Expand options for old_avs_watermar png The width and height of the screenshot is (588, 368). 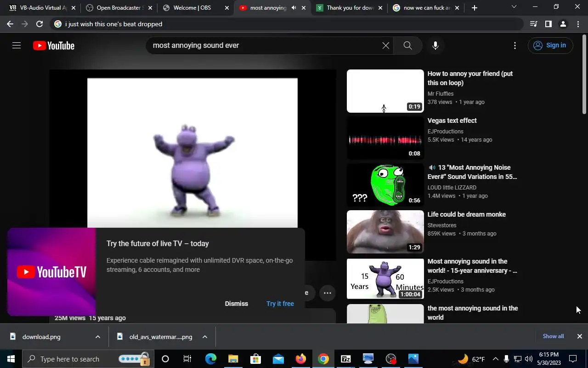tap(205, 337)
